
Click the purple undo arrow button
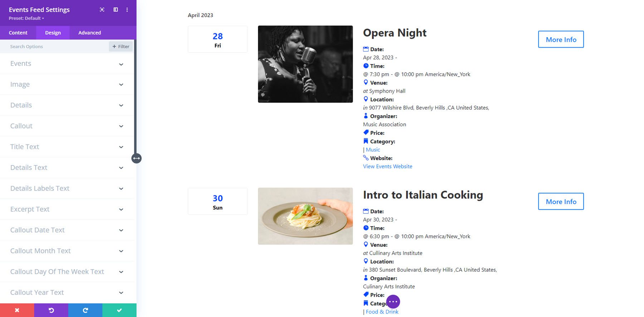(51, 310)
